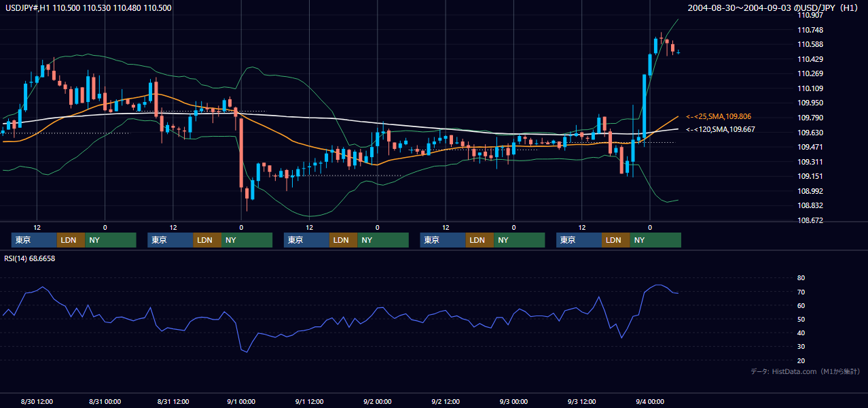
Task: Click the 東京 session box for 8/31
Action: [x=170, y=240]
